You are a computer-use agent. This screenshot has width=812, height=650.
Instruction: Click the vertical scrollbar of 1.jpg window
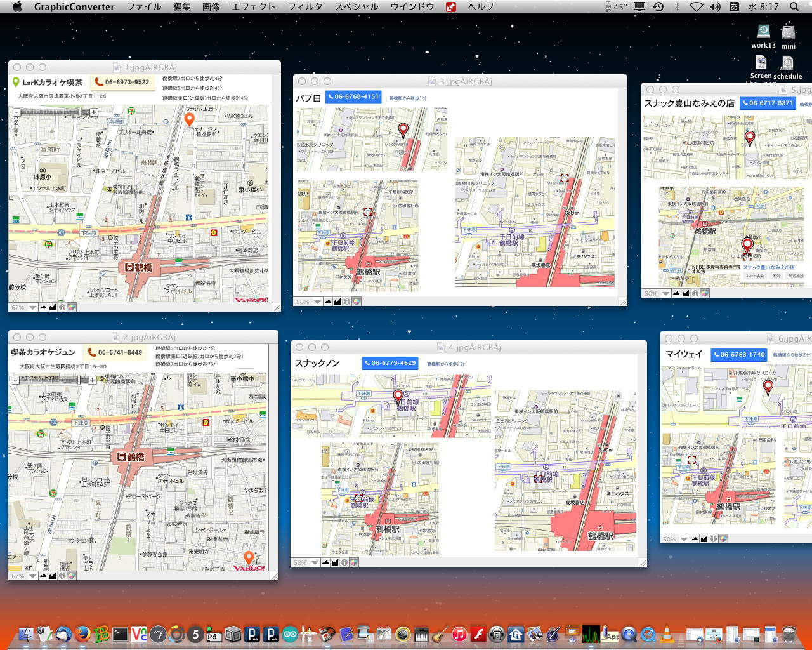coord(276,189)
